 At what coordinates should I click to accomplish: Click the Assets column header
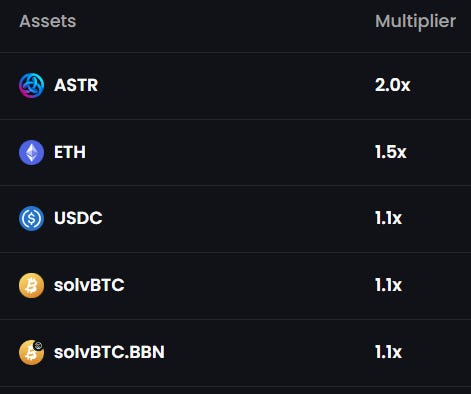tap(48, 21)
